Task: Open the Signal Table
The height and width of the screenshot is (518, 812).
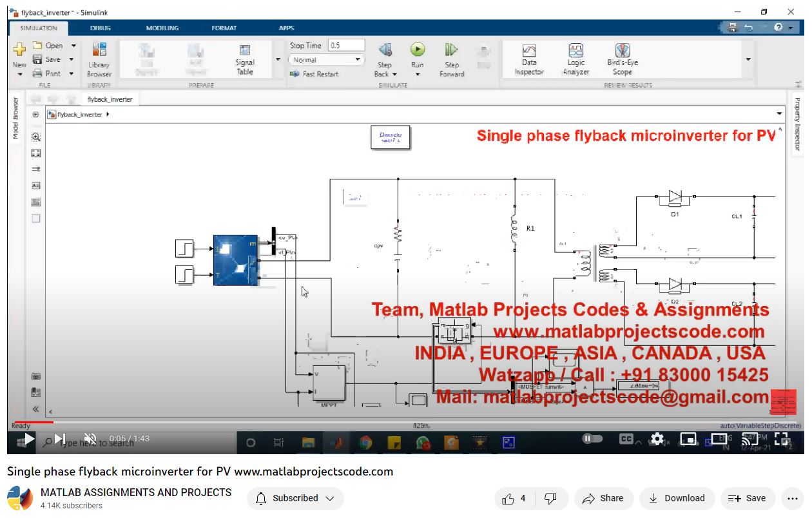Action: tap(245, 59)
